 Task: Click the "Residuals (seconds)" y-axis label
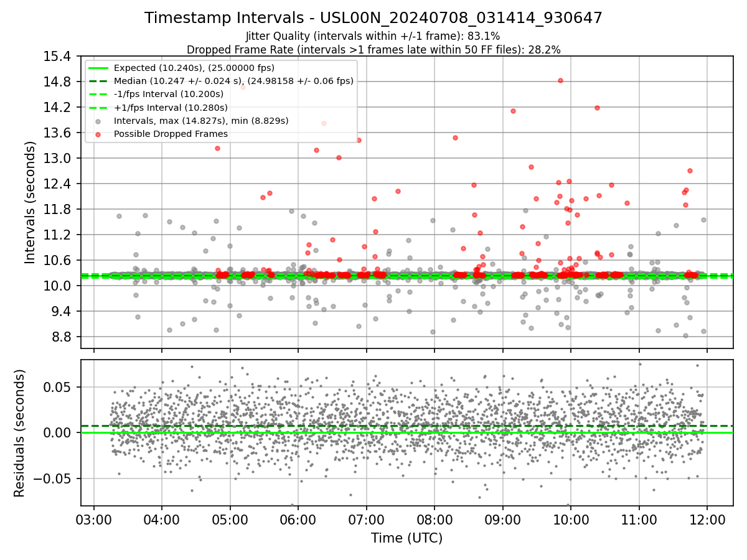[x=19, y=433]
